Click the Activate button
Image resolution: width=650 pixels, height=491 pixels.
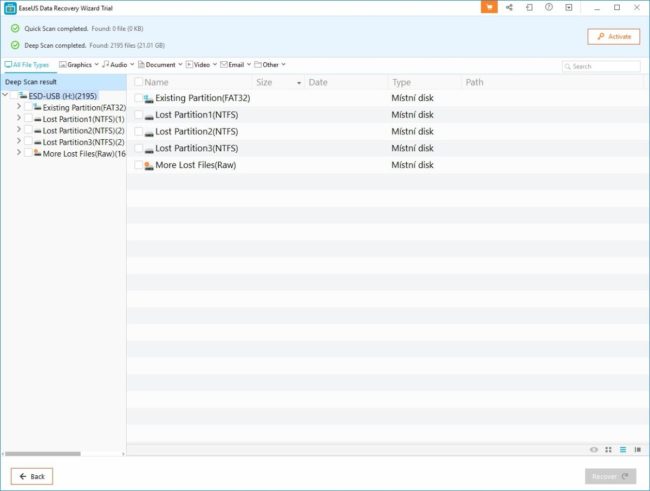[614, 36]
